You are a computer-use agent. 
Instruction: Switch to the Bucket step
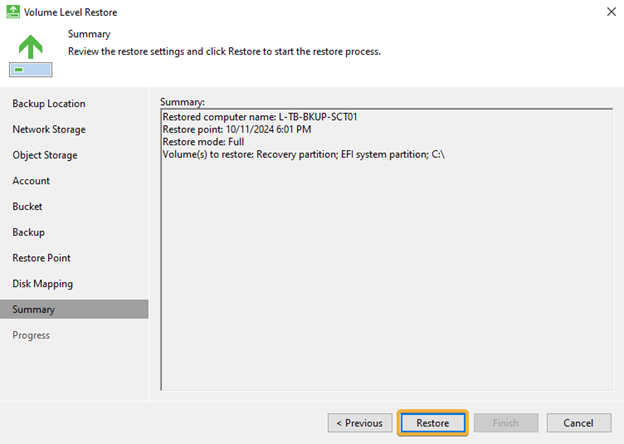click(27, 206)
